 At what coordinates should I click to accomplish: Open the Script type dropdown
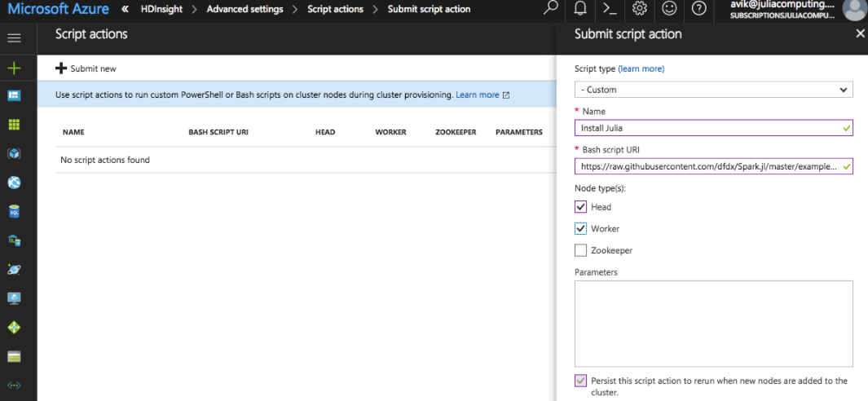pos(714,89)
